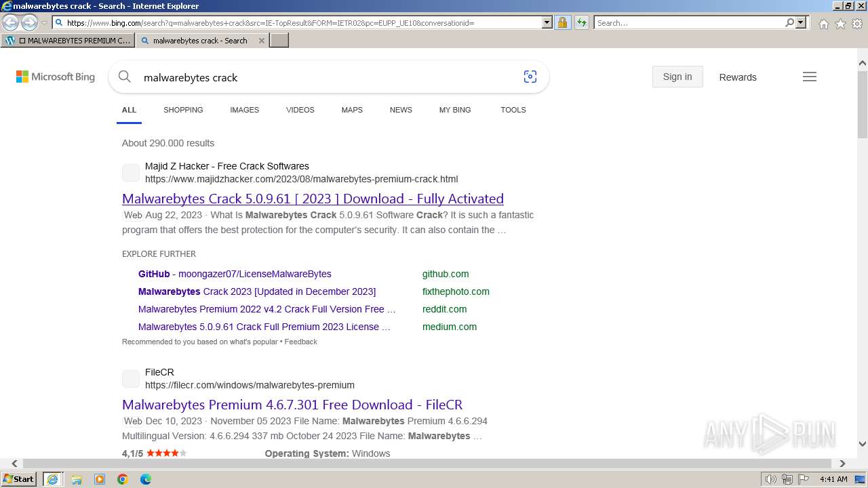This screenshot has width=868, height=488.
Task: Click the Microsoft Bing logo
Action: 56,77
